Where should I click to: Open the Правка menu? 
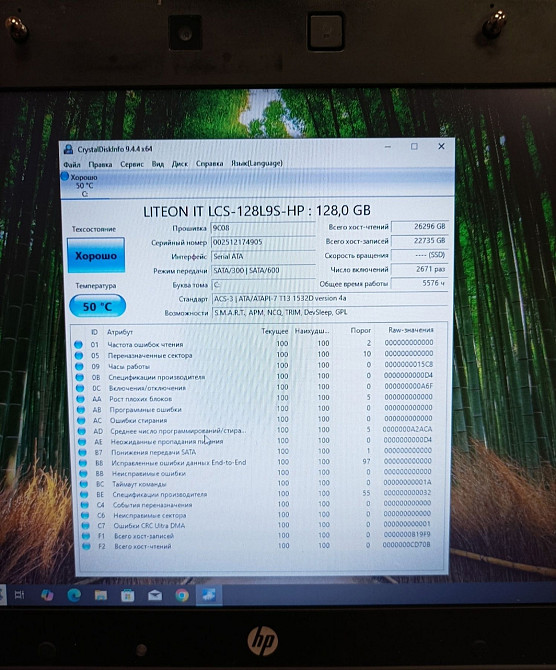point(100,164)
